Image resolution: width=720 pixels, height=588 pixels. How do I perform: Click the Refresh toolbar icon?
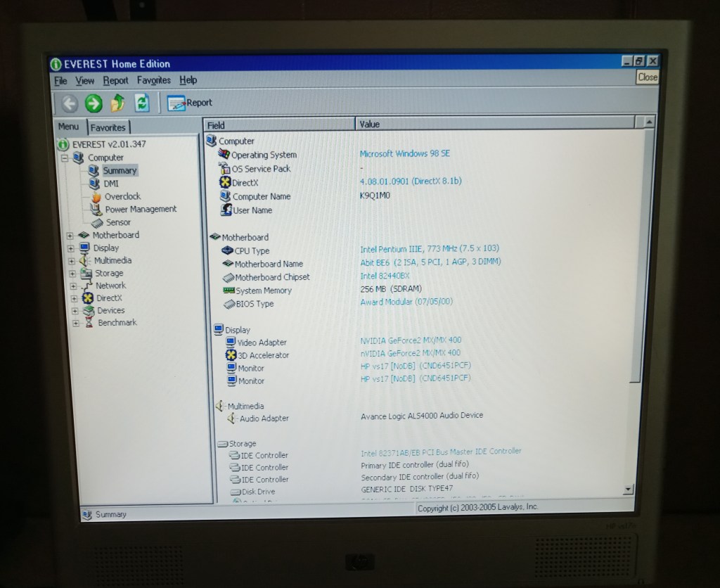pyautogui.click(x=142, y=103)
